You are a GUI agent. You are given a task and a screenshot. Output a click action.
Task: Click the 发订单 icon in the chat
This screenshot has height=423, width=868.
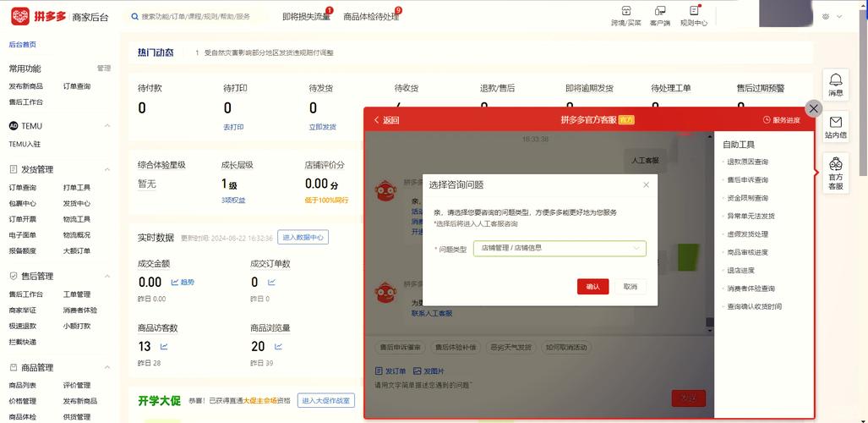point(379,371)
